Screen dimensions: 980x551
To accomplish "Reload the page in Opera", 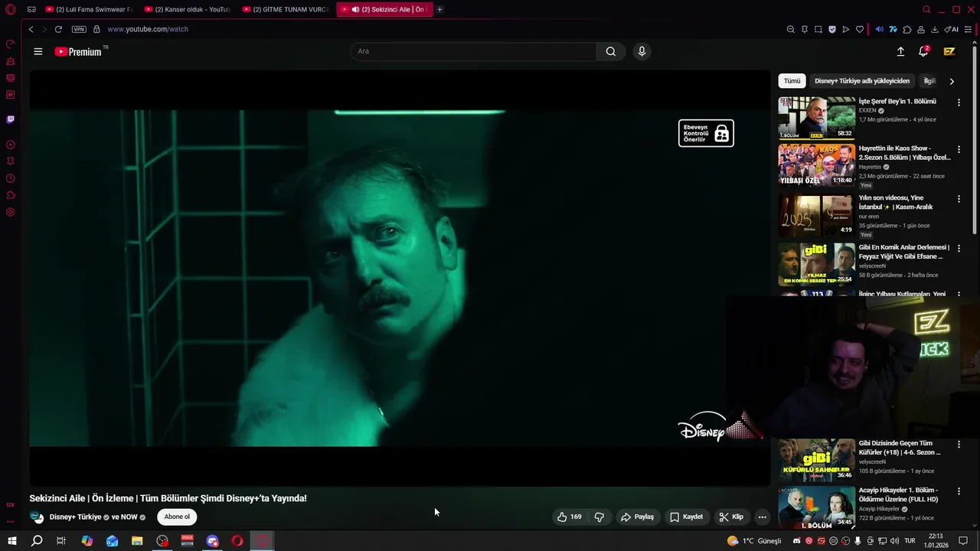I will tap(58, 29).
